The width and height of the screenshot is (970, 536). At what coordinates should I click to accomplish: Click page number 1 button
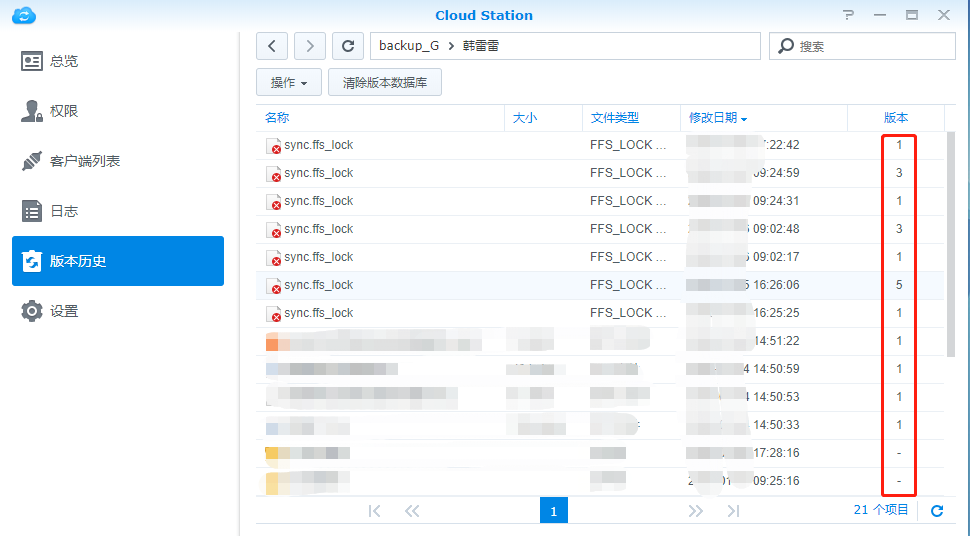554,511
